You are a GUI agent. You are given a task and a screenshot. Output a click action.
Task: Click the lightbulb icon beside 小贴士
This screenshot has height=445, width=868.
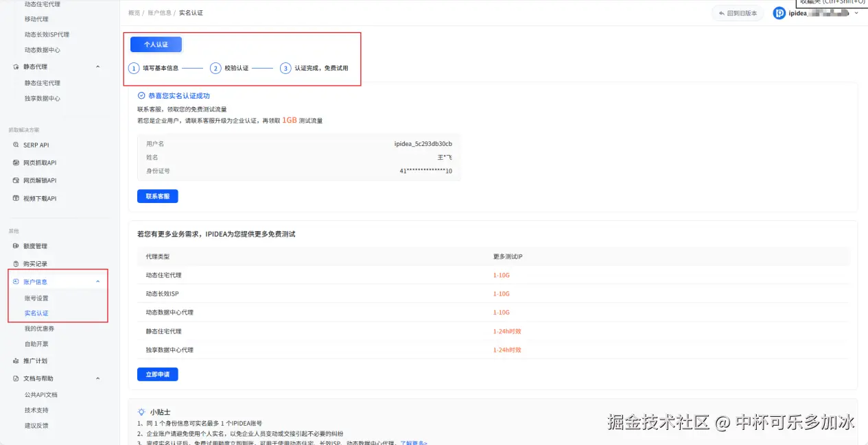point(141,412)
